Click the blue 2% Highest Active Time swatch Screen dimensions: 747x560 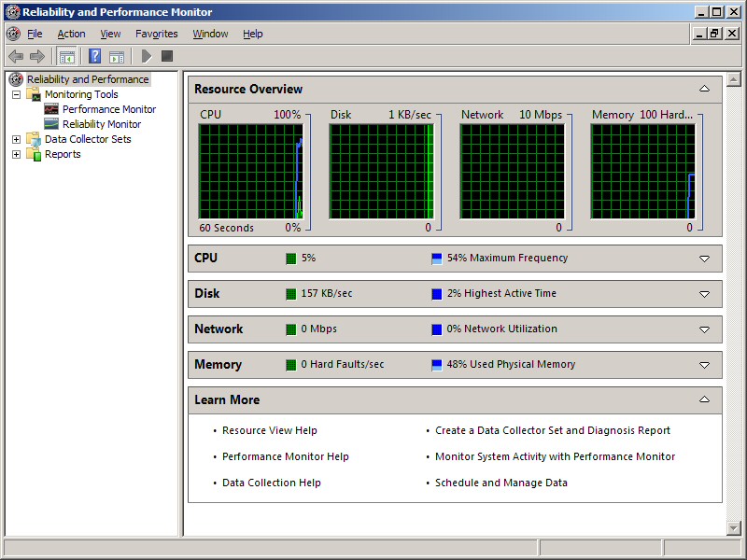click(436, 294)
